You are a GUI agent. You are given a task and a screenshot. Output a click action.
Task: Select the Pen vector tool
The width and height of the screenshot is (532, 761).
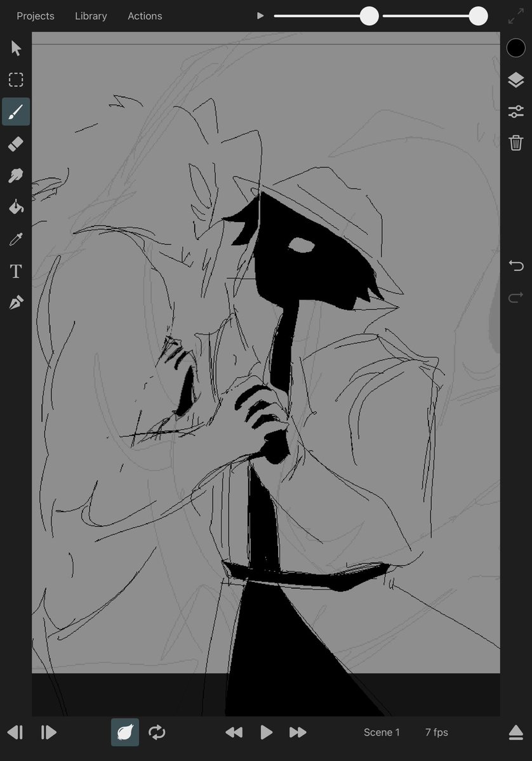pos(16,303)
